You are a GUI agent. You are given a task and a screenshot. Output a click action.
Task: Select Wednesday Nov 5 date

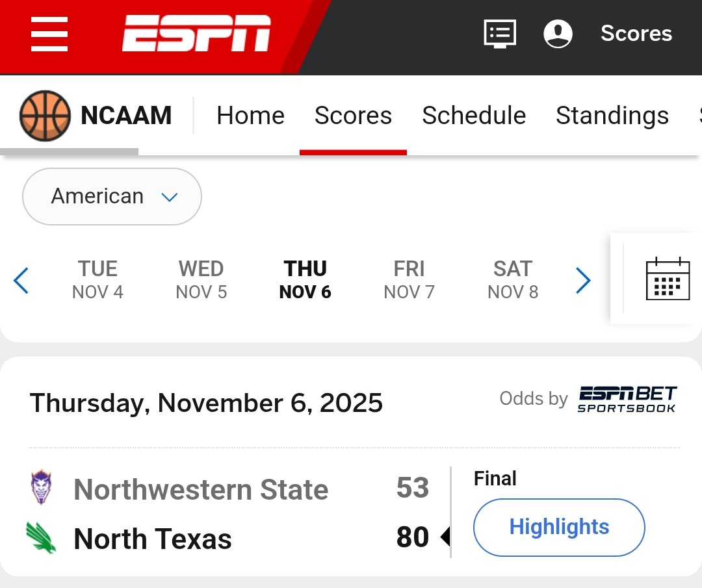[x=201, y=280]
